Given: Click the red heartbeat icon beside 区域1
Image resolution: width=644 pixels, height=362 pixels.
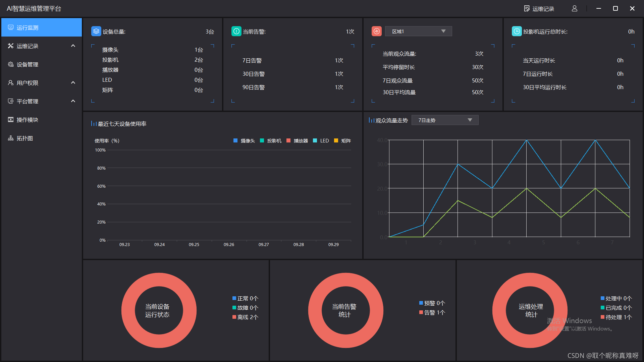Looking at the screenshot, I should [377, 32].
